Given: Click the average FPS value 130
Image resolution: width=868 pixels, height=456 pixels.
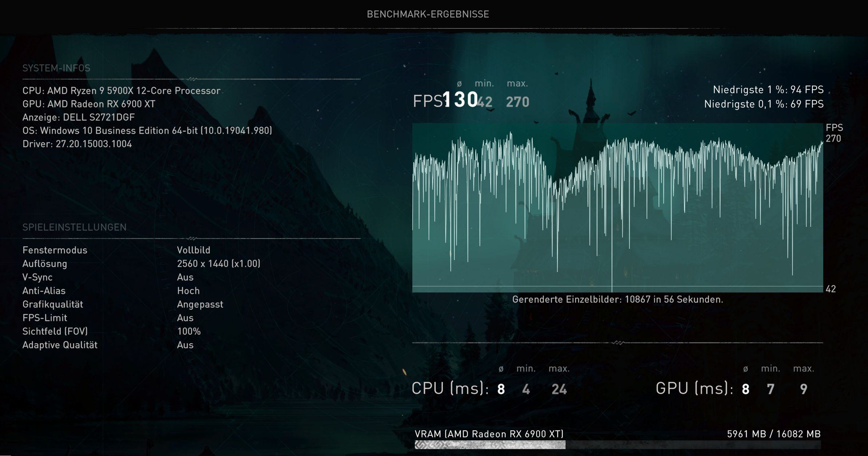Looking at the screenshot, I should coord(460,99).
